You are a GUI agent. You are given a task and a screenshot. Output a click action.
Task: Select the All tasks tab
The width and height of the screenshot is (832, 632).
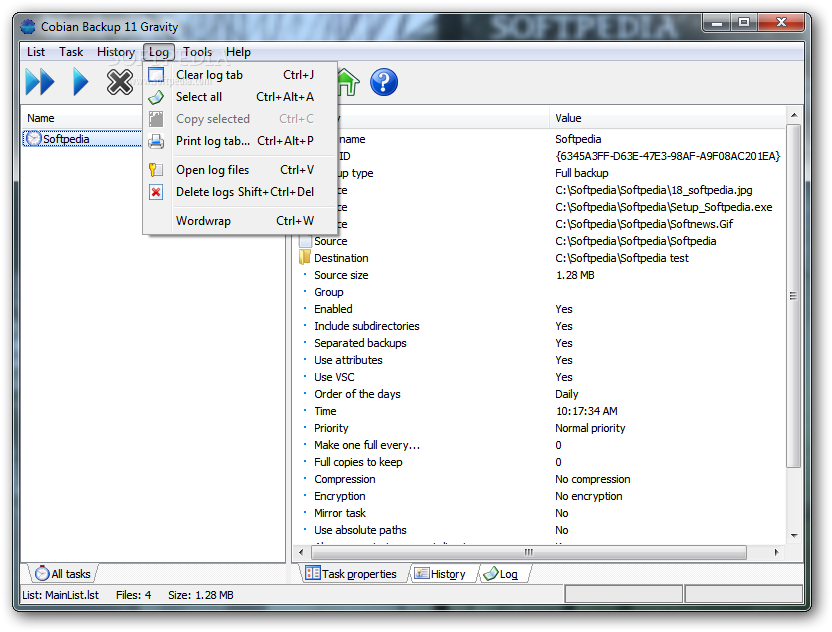pyautogui.click(x=63, y=574)
